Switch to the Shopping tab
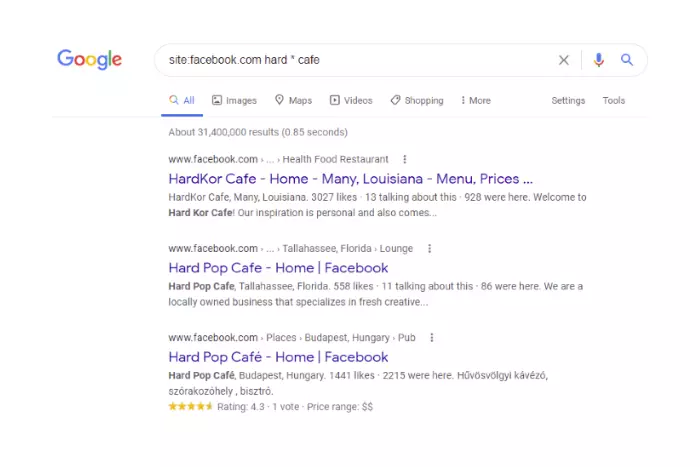Screen dimensions: 700x467 (417, 100)
